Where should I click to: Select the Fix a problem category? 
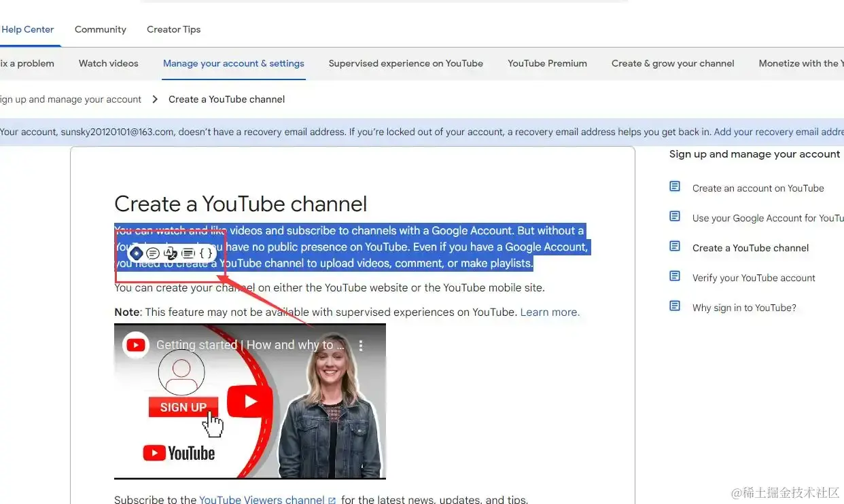(x=27, y=63)
